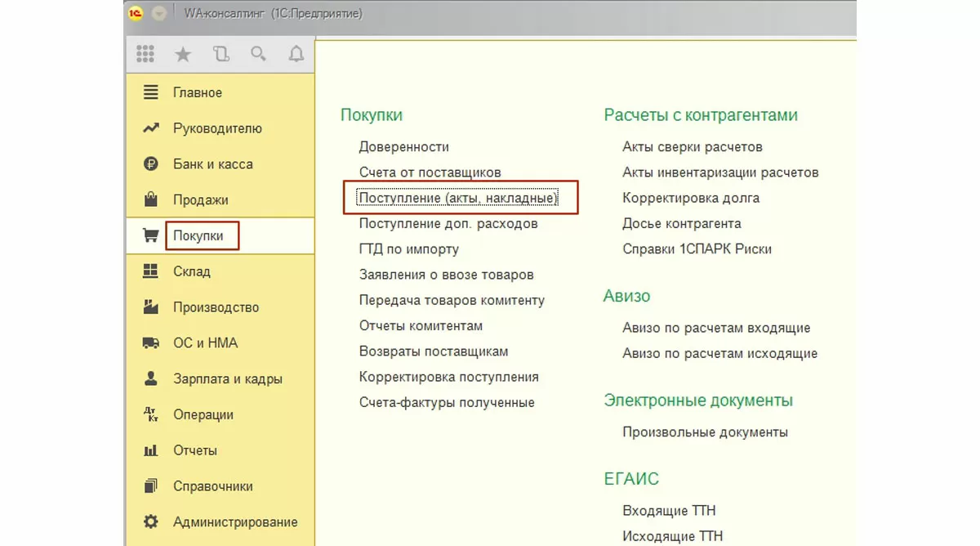Open the title bar dropdown arrow button
The width and height of the screenshot is (980, 546).
[x=159, y=13]
